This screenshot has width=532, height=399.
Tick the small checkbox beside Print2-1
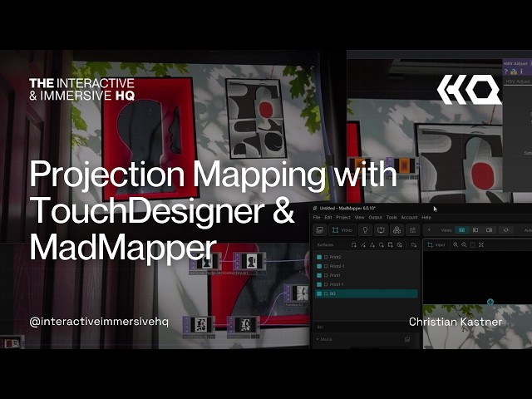tap(326, 266)
